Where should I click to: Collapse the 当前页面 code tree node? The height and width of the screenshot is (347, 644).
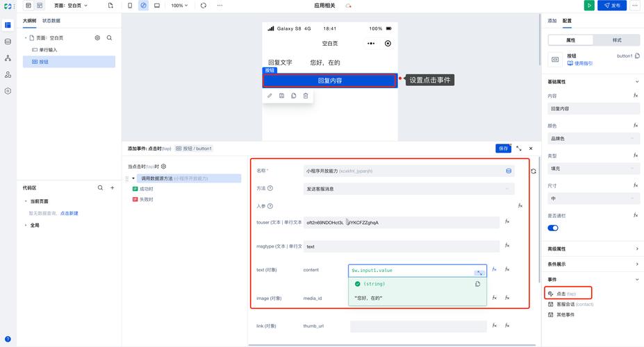click(x=26, y=201)
